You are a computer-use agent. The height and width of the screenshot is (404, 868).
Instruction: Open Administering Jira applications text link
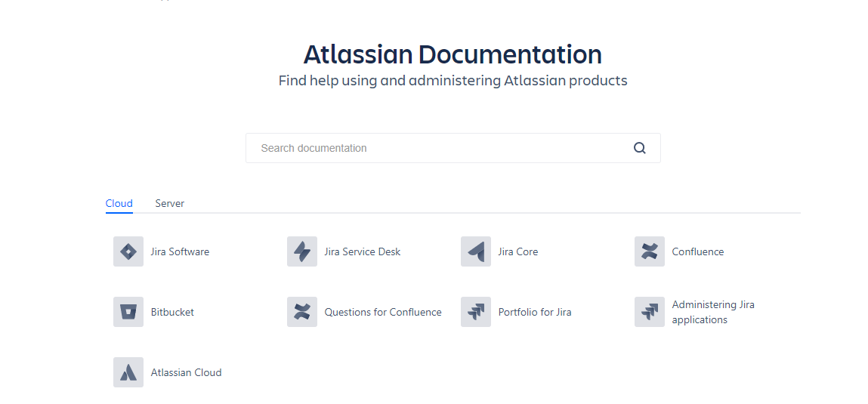[713, 312]
